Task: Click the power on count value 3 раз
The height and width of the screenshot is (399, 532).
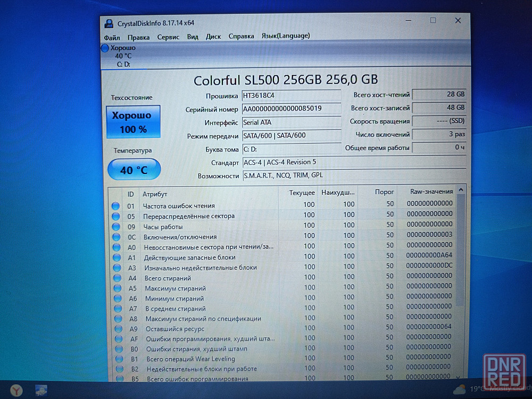Action: coord(439,134)
